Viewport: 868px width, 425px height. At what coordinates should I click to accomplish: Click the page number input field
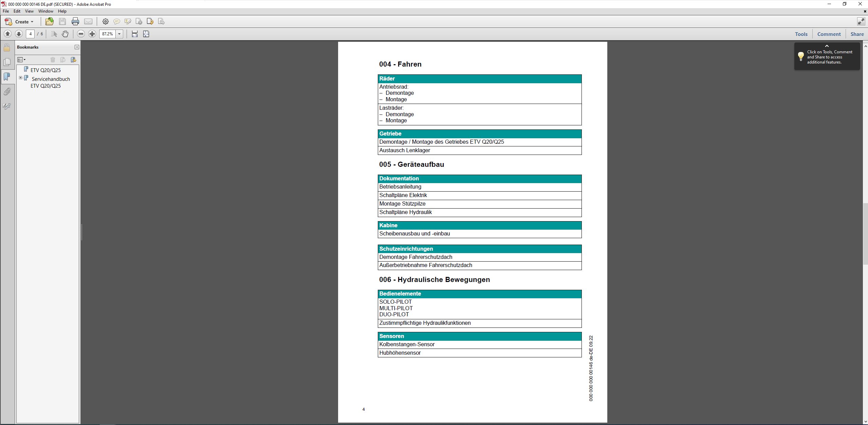pyautogui.click(x=30, y=34)
